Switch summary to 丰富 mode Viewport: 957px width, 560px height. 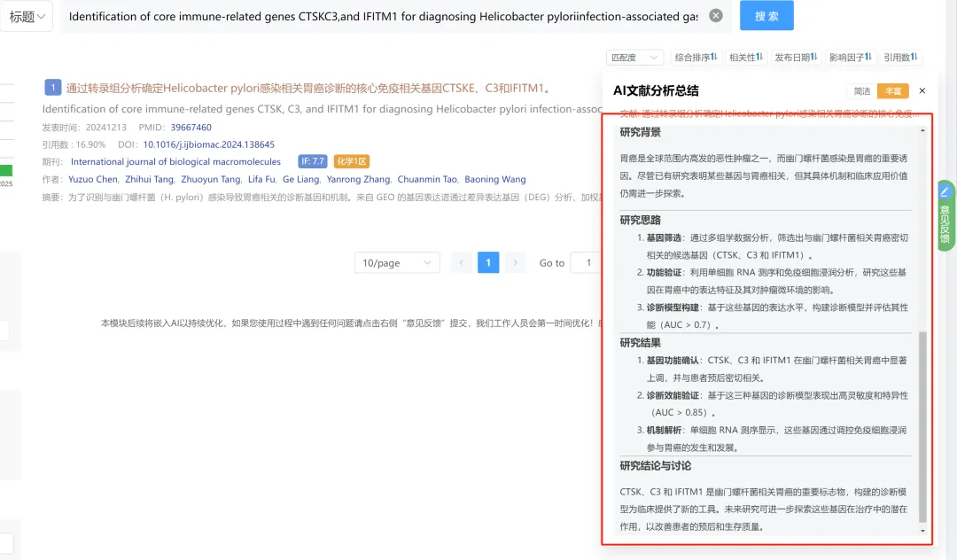(893, 91)
